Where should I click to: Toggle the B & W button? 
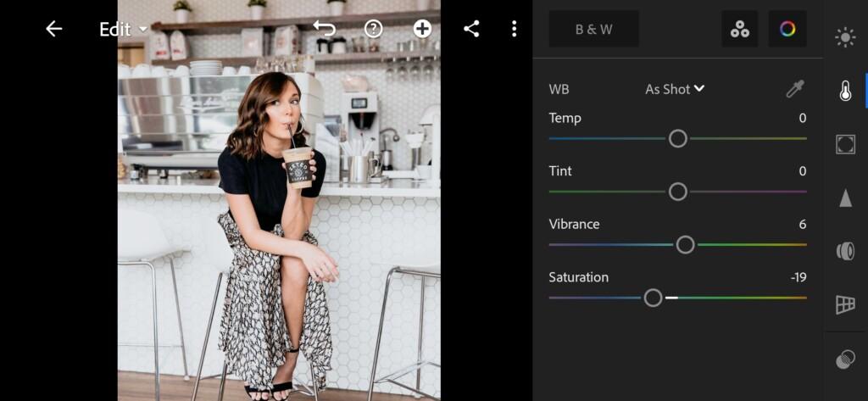coord(594,29)
